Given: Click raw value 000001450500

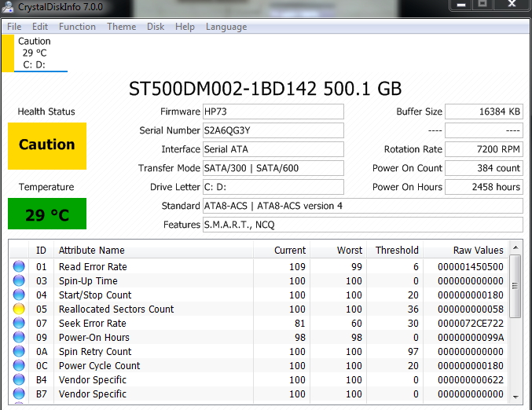Looking at the screenshot, I should click(x=471, y=266).
